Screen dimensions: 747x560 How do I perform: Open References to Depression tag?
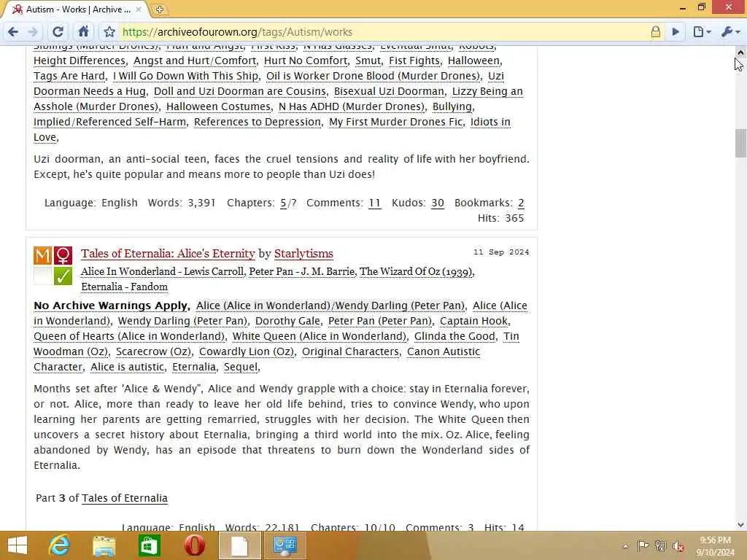(x=258, y=122)
